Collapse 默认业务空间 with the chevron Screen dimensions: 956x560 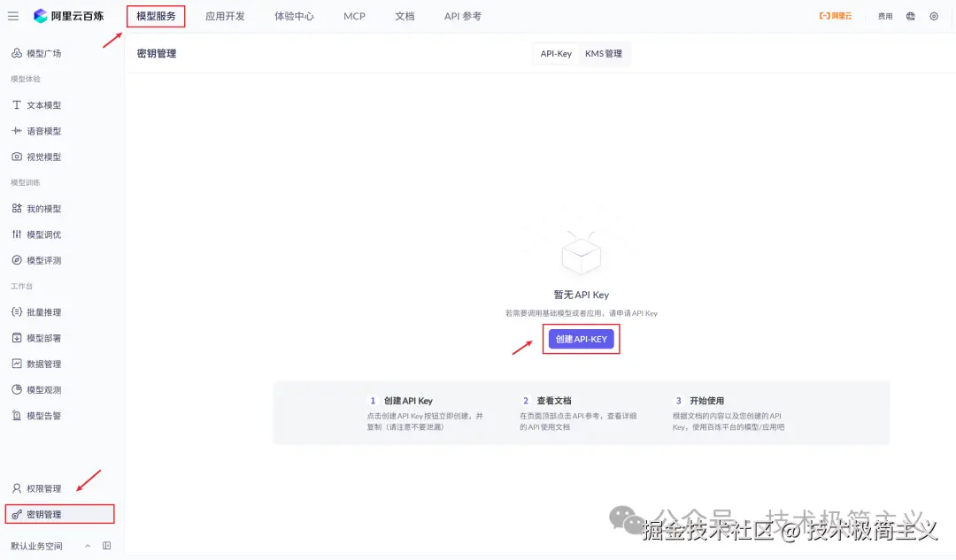[x=87, y=546]
